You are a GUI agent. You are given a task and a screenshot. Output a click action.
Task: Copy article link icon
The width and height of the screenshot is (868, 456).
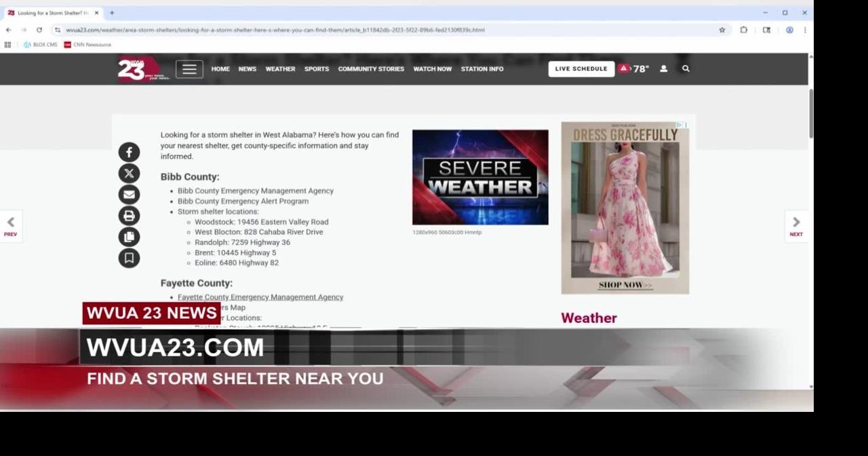(129, 237)
